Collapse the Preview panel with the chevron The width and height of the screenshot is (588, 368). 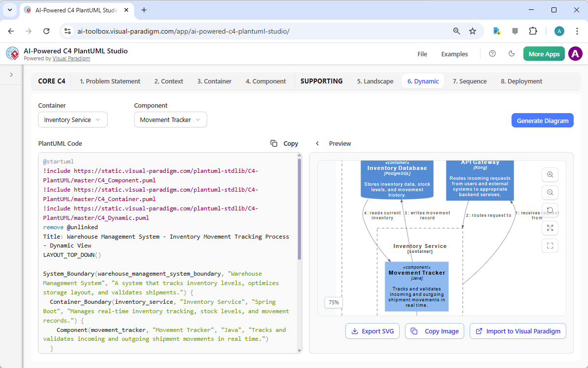(x=317, y=143)
